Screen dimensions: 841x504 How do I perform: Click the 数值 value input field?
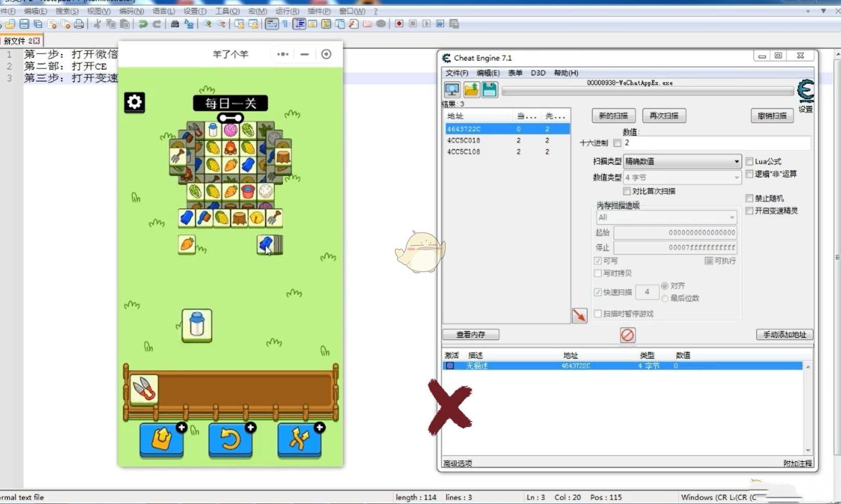[x=716, y=143]
